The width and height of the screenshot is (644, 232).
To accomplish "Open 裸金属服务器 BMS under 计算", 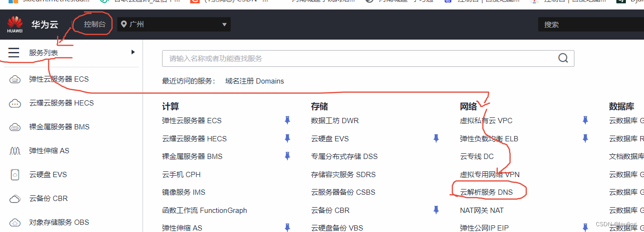I will pos(192,157).
